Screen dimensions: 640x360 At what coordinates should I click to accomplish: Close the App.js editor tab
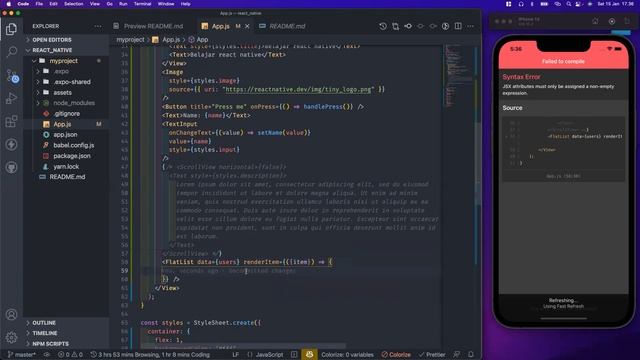pos(247,26)
